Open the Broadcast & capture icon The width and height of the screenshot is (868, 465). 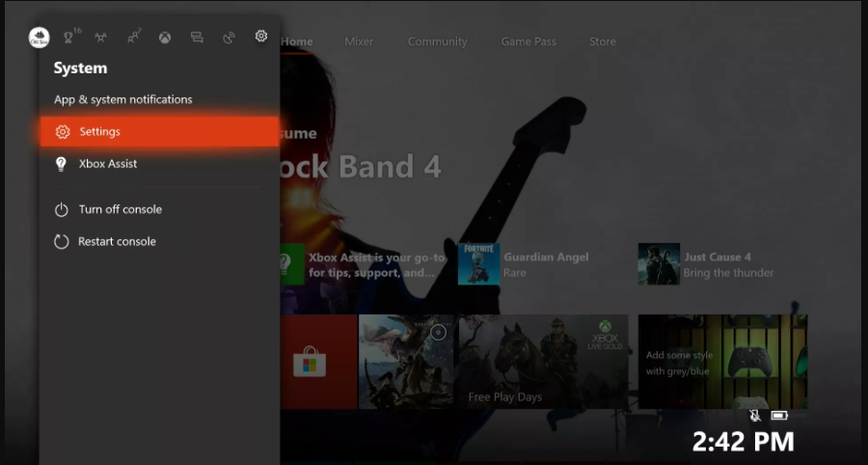pos(230,37)
